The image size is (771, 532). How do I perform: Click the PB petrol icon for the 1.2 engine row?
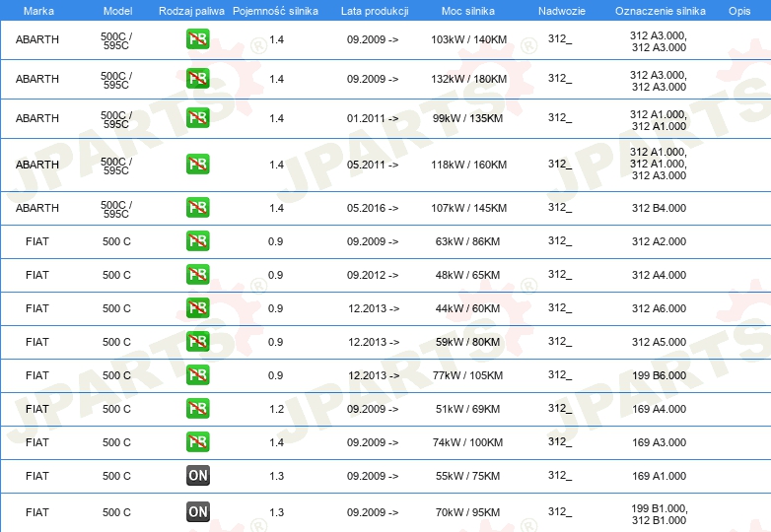tap(197, 408)
